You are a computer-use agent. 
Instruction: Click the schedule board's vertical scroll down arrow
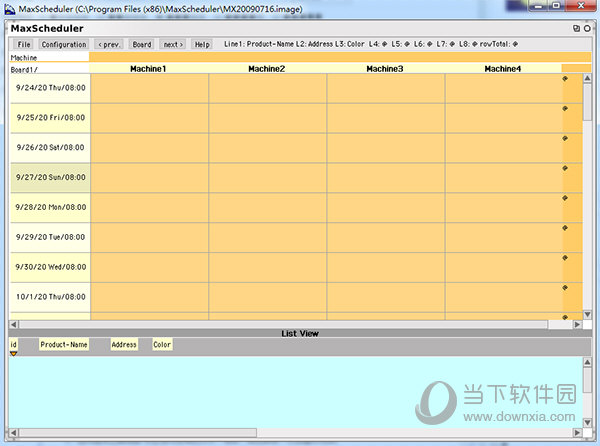tap(587, 314)
